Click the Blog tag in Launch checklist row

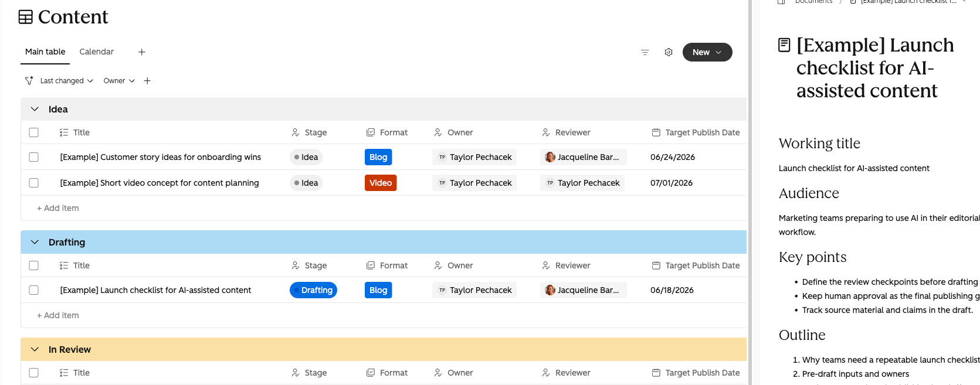378,290
